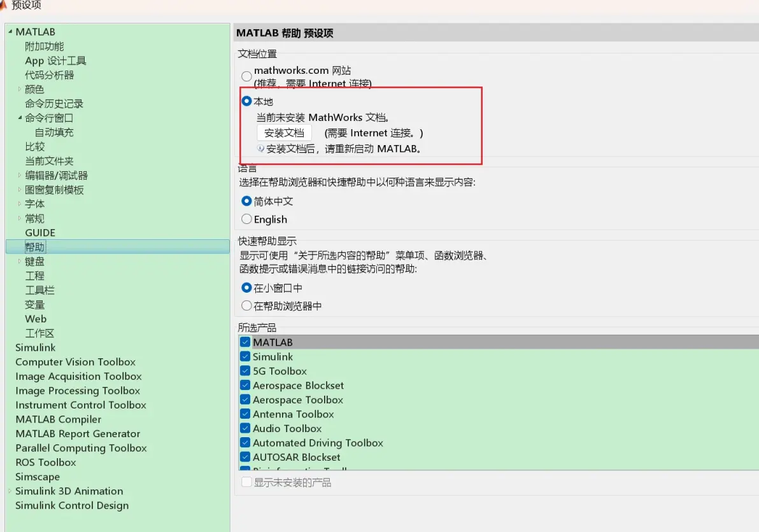This screenshot has height=532, width=759.
Task: Uncheck the Simulink product checkbox
Action: pyautogui.click(x=245, y=356)
